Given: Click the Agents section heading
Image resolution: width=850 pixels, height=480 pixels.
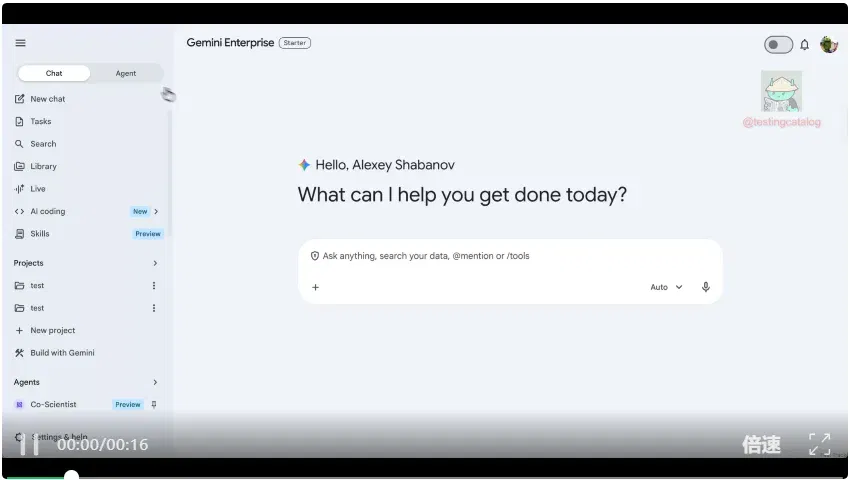Looking at the screenshot, I should 27,382.
